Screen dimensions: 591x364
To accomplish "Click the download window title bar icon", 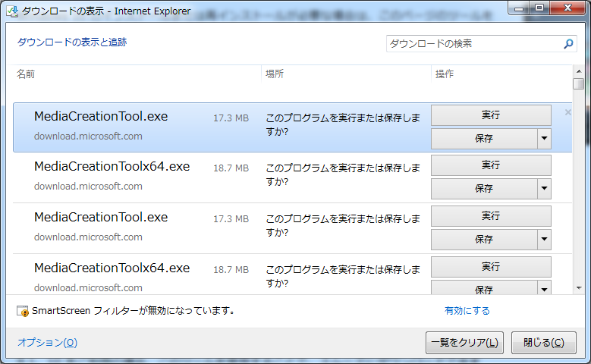I will pos(12,11).
